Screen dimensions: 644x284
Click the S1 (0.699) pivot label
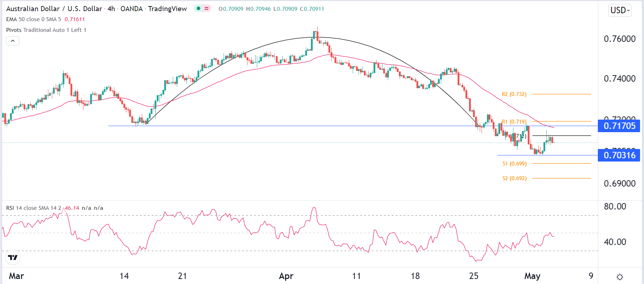click(514, 164)
